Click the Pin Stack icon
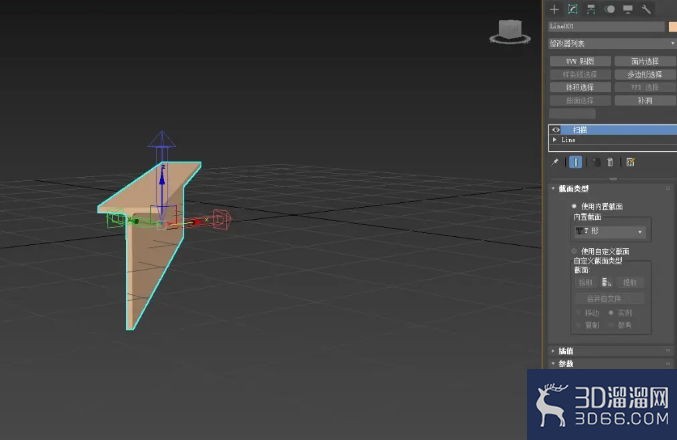The image size is (677, 440). coord(555,162)
